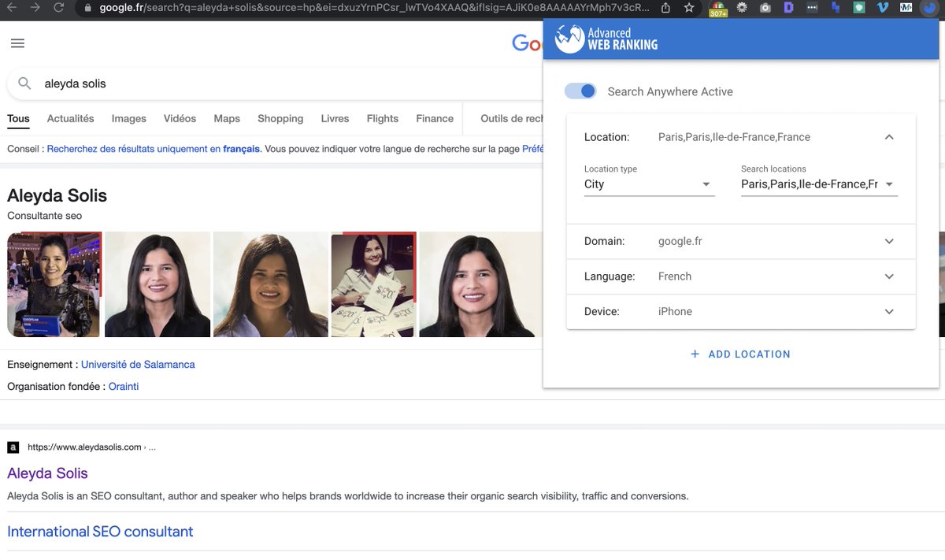Click the ADD LOCATION button
Image resolution: width=945 pixels, height=560 pixels.
740,354
